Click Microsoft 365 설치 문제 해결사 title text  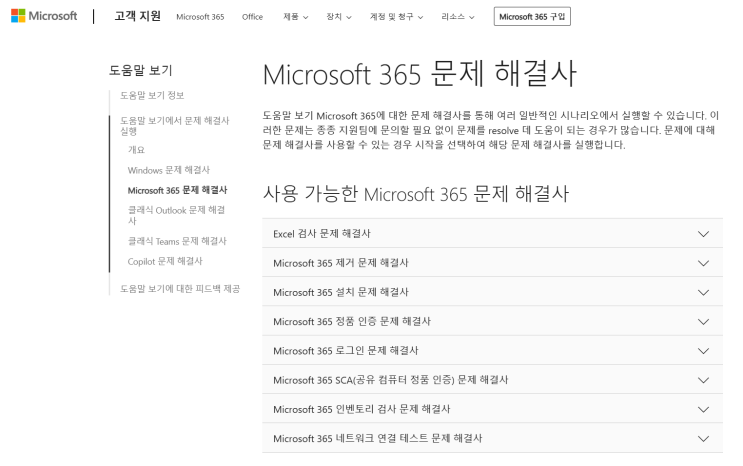coord(341,292)
